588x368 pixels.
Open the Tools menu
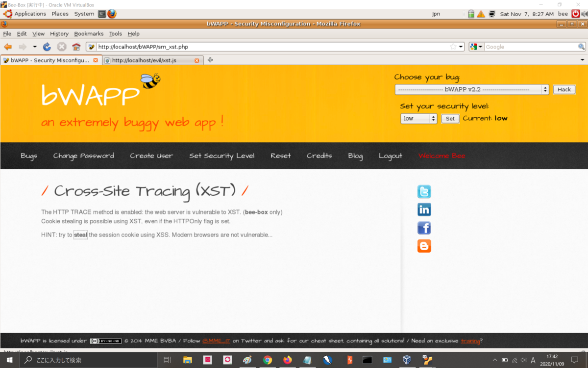click(x=116, y=34)
